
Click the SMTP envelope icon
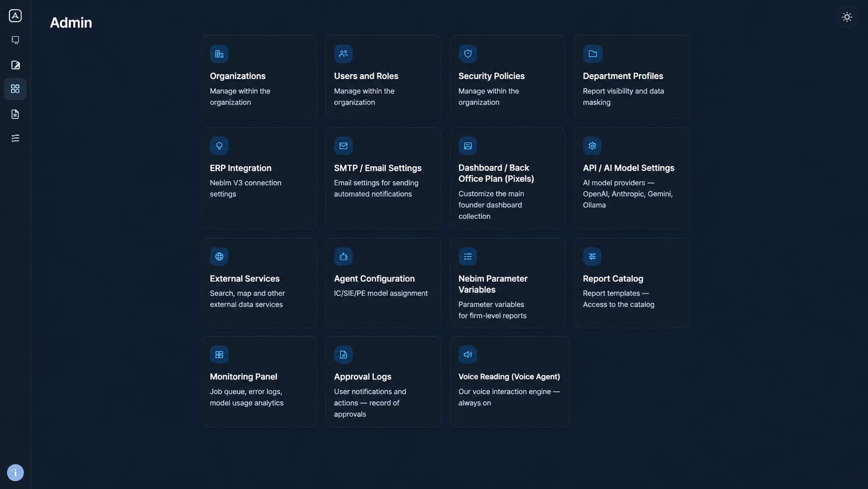pos(343,146)
